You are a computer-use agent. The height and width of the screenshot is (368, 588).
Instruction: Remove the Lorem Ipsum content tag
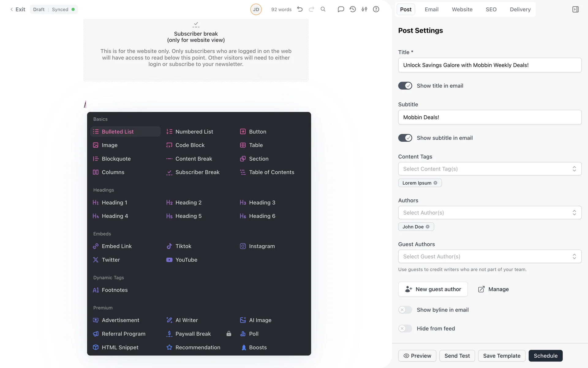click(x=435, y=183)
